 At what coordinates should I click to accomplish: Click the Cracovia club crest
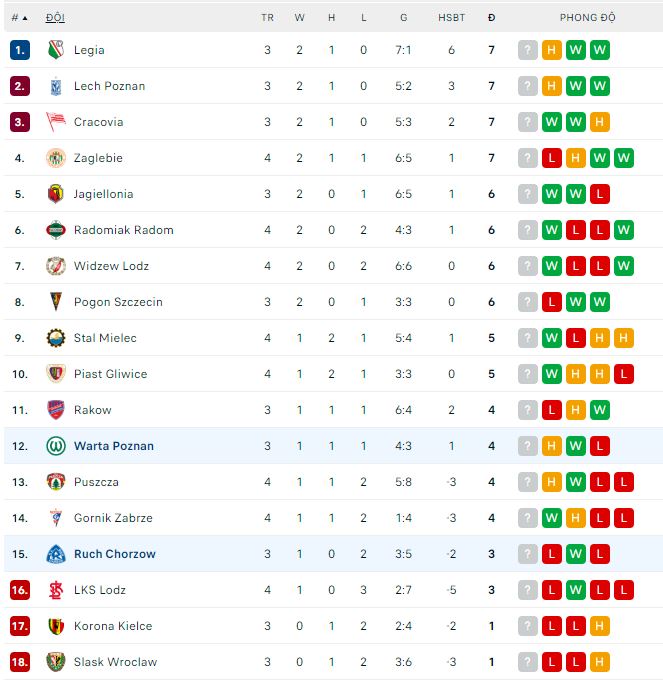click(56, 122)
